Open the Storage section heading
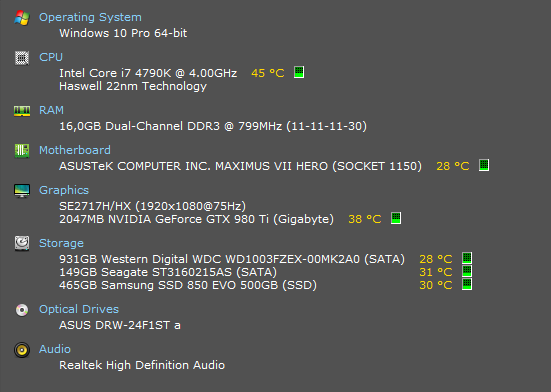 [61, 243]
